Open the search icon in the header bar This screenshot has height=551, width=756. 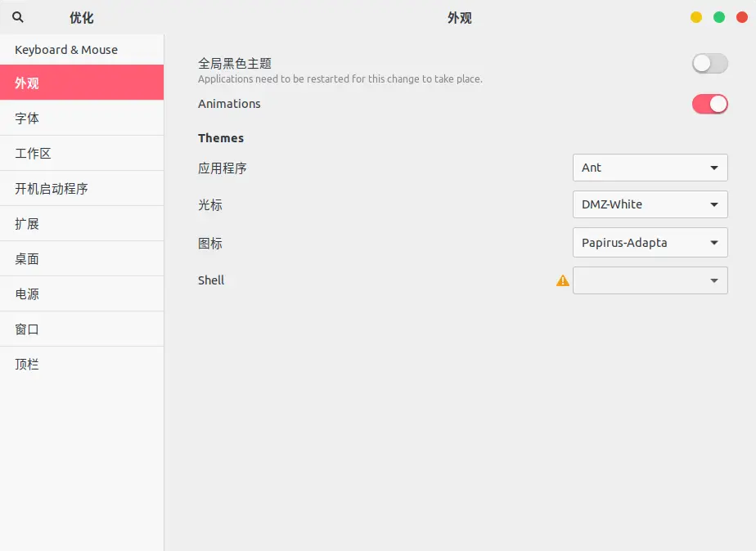(x=17, y=16)
